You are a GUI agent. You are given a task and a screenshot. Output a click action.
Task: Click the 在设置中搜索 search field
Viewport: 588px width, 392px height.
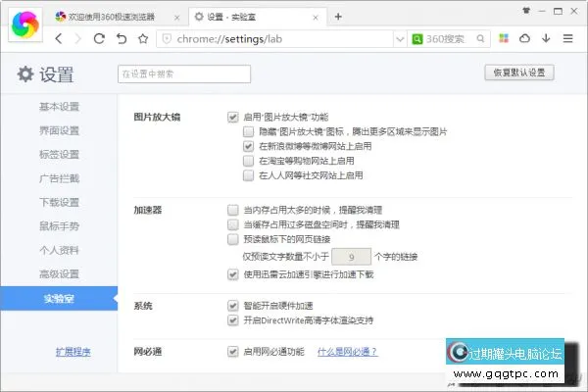coord(184,73)
